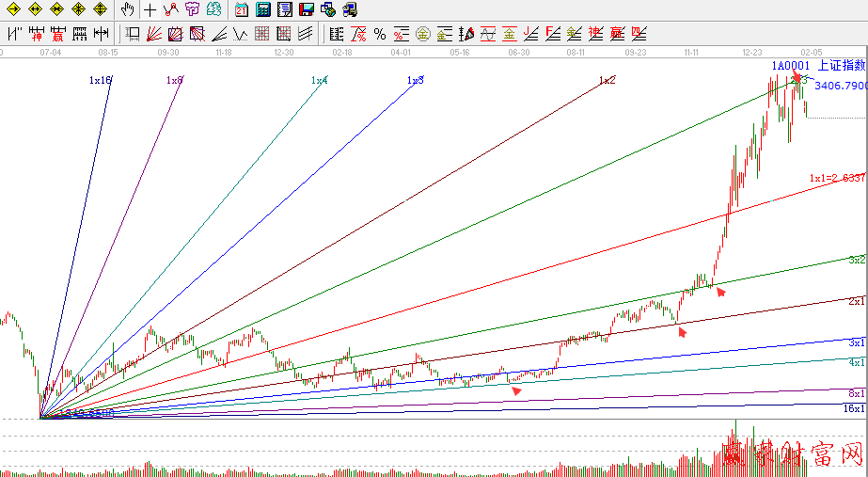Click the 16x1 Gann line label
Viewport: 868px width, 477px height.
point(854,409)
